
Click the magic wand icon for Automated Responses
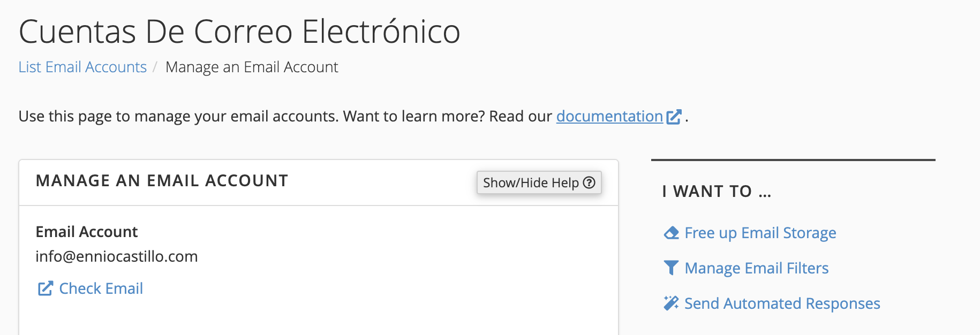coord(671,303)
